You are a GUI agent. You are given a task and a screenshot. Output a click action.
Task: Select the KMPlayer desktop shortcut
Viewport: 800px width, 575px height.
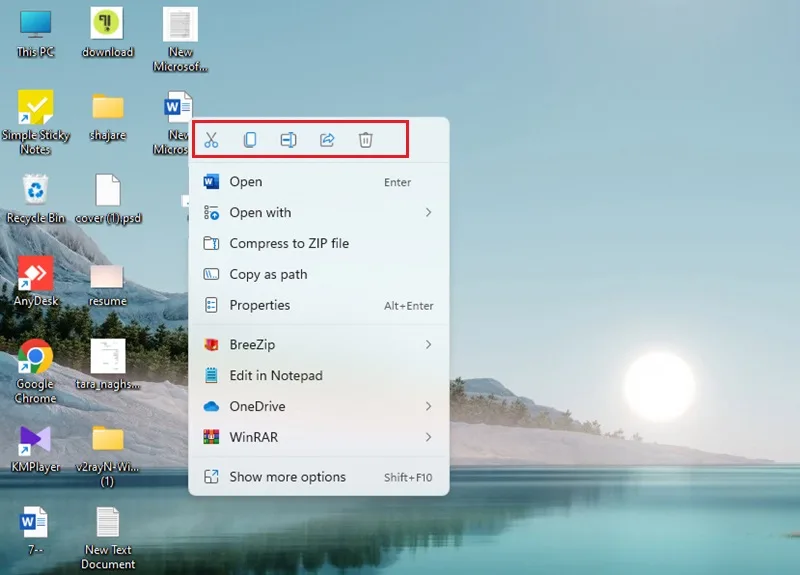[35, 448]
